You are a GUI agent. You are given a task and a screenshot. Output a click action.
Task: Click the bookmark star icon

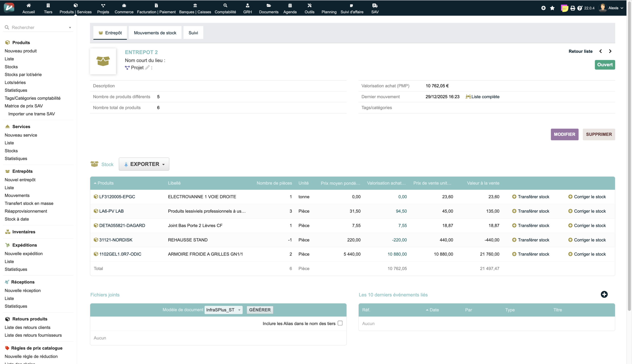point(552,8)
